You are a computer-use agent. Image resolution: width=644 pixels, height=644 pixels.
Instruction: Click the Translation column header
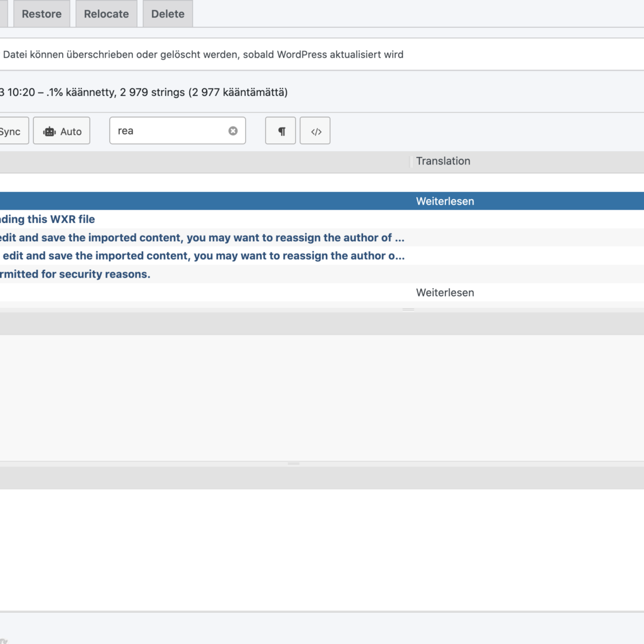tap(443, 161)
